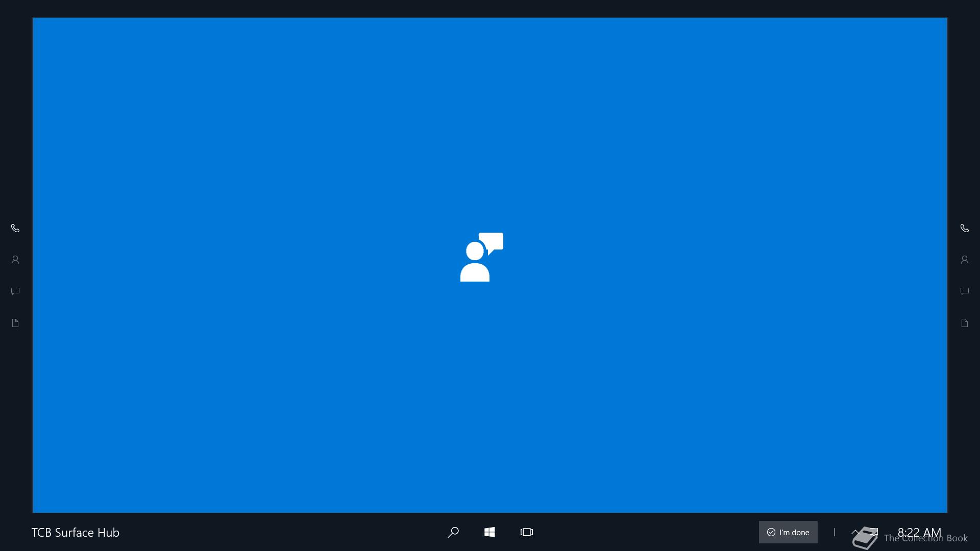
Task: Click the right-edge document page icon
Action: 964,323
